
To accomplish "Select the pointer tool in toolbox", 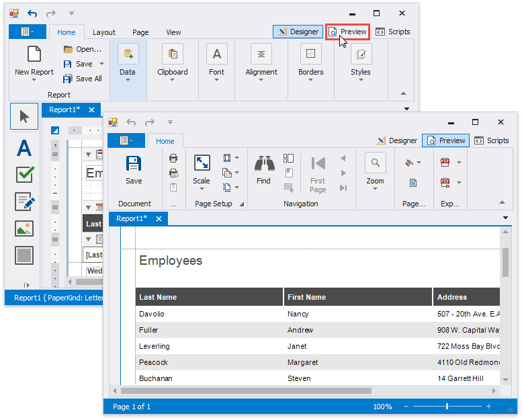I will (x=24, y=117).
